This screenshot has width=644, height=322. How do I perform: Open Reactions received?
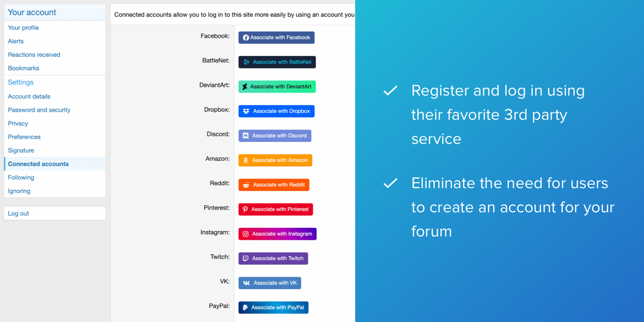(x=34, y=55)
